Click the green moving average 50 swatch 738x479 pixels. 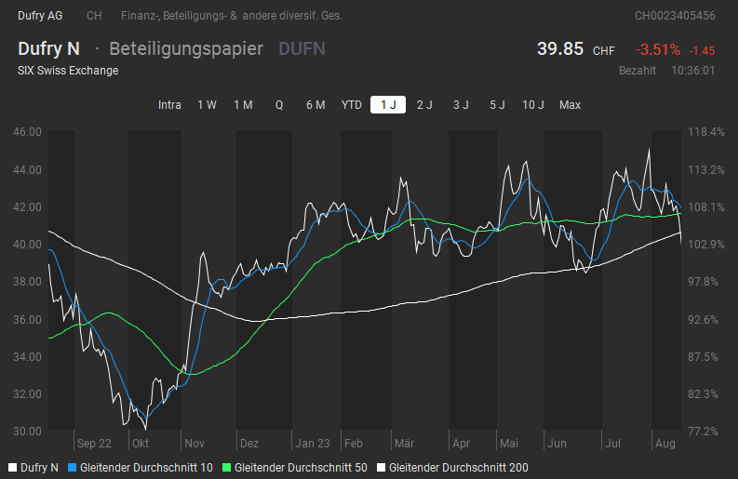226,467
